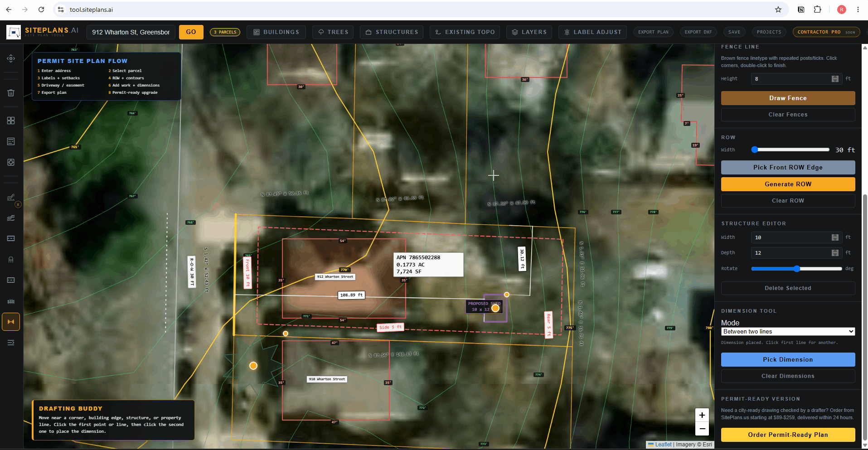Zoom out the map with minus button
Screen dimensions: 868x450
[702, 429]
